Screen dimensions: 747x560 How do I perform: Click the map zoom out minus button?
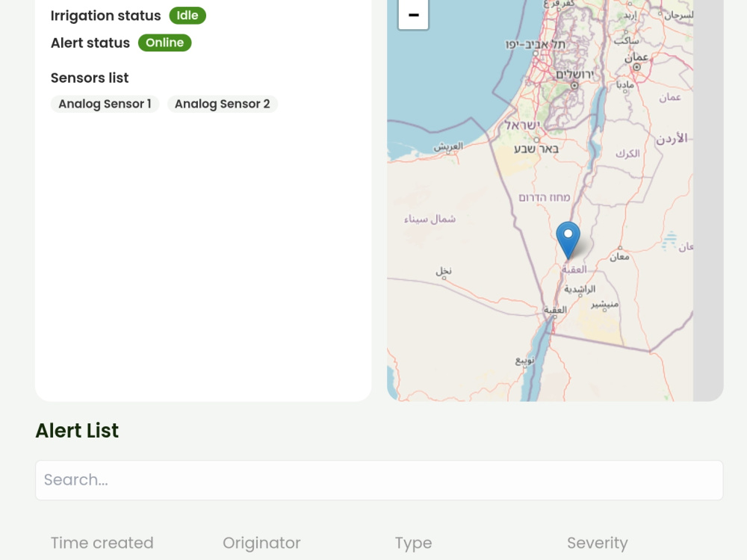click(413, 15)
